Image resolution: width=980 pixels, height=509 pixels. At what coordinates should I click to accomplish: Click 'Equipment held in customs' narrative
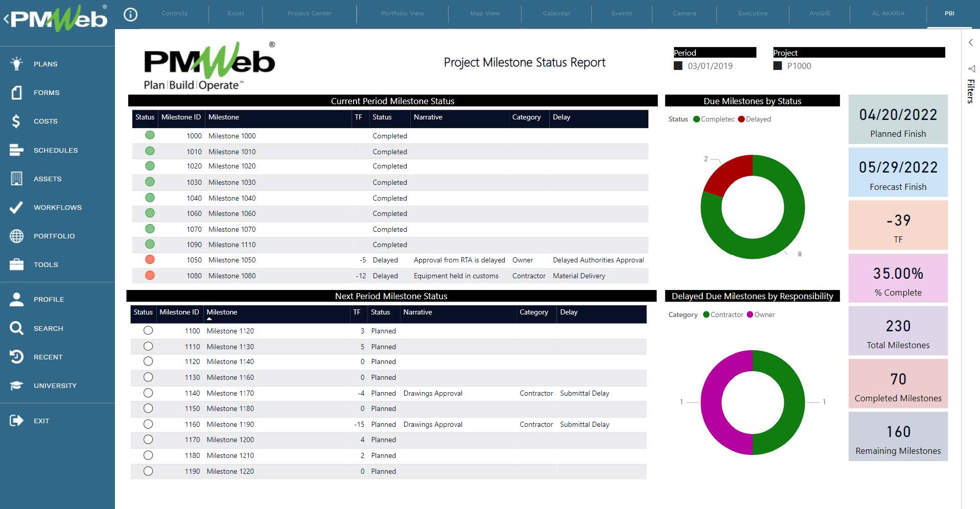pos(456,276)
